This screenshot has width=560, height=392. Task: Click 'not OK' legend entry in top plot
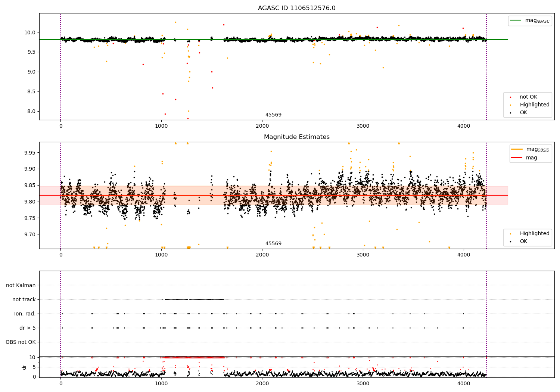click(528, 97)
